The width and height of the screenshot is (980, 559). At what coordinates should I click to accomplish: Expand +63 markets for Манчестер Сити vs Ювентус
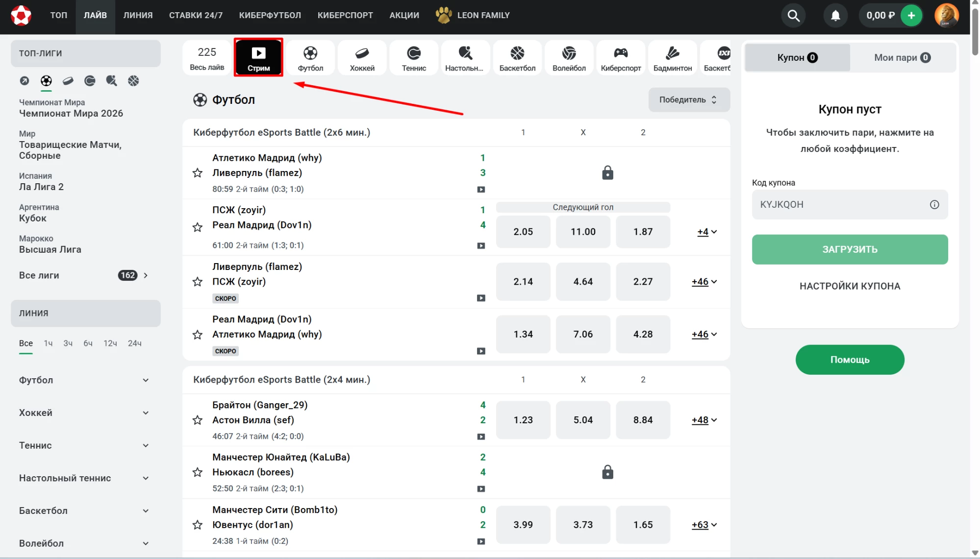click(x=704, y=525)
